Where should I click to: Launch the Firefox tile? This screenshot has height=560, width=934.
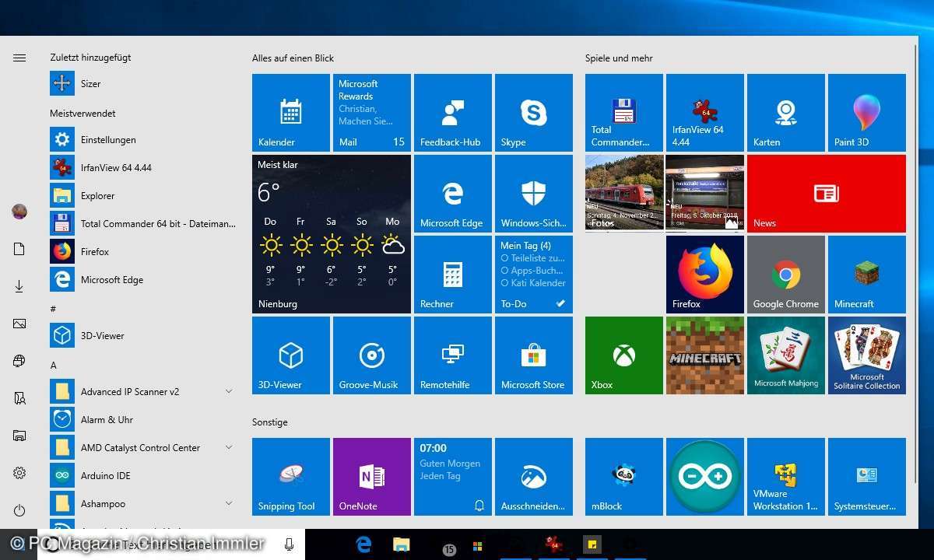(705, 275)
